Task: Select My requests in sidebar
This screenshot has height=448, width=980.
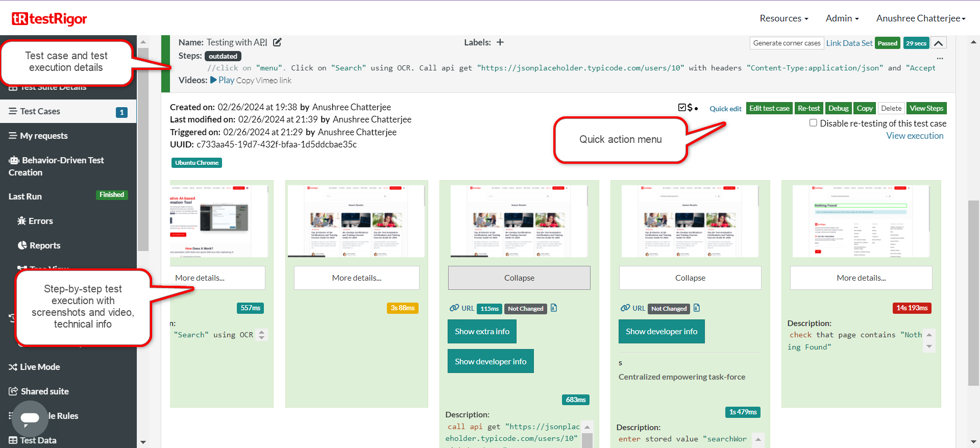Action: tap(43, 136)
